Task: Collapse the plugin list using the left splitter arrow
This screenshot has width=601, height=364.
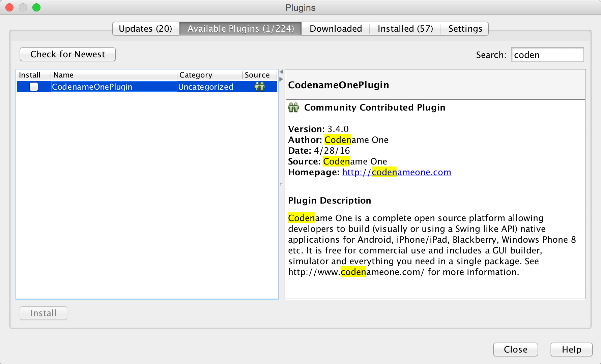Action: 281,71
